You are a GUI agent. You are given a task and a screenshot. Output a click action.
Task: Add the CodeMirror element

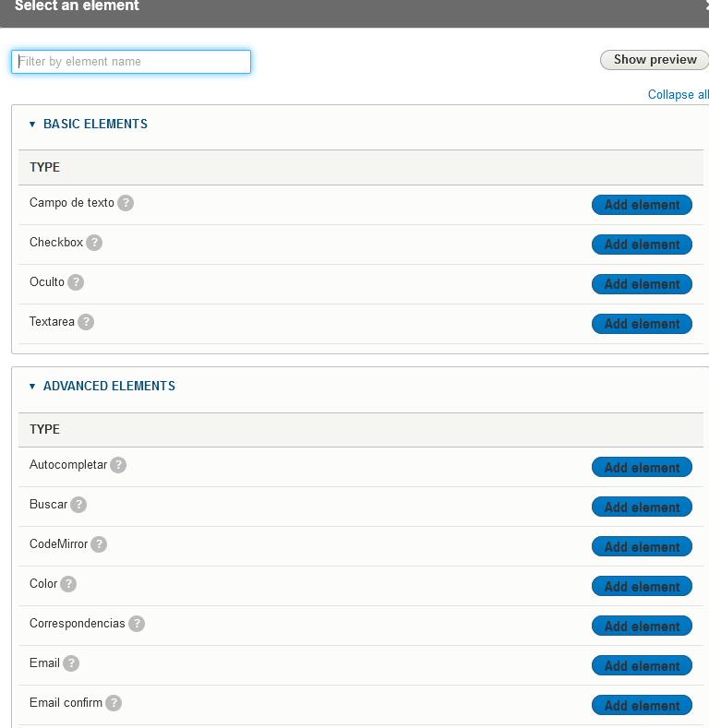642,546
